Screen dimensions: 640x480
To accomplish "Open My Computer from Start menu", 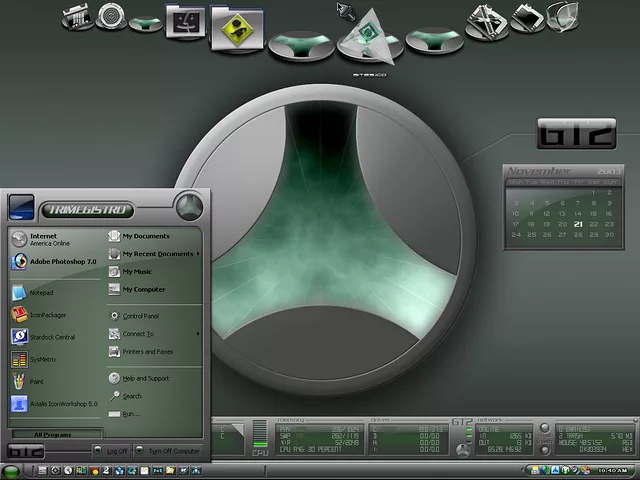I will [x=143, y=289].
